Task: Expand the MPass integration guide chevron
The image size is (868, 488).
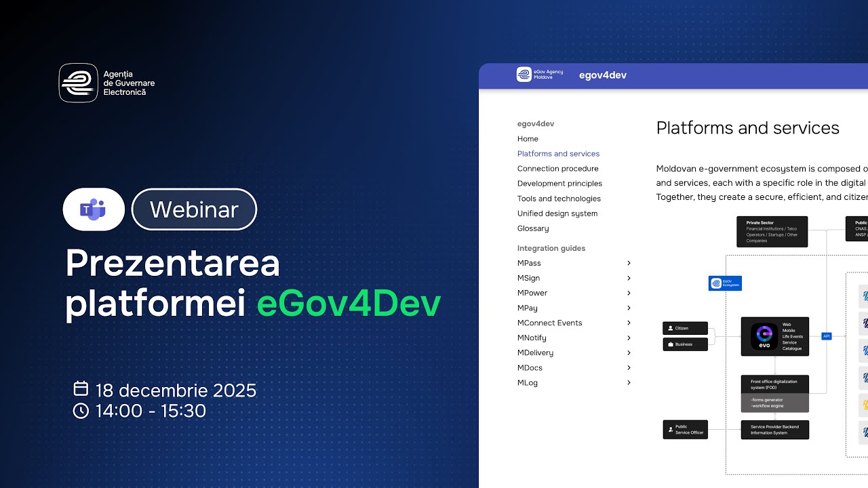Action: (629, 263)
